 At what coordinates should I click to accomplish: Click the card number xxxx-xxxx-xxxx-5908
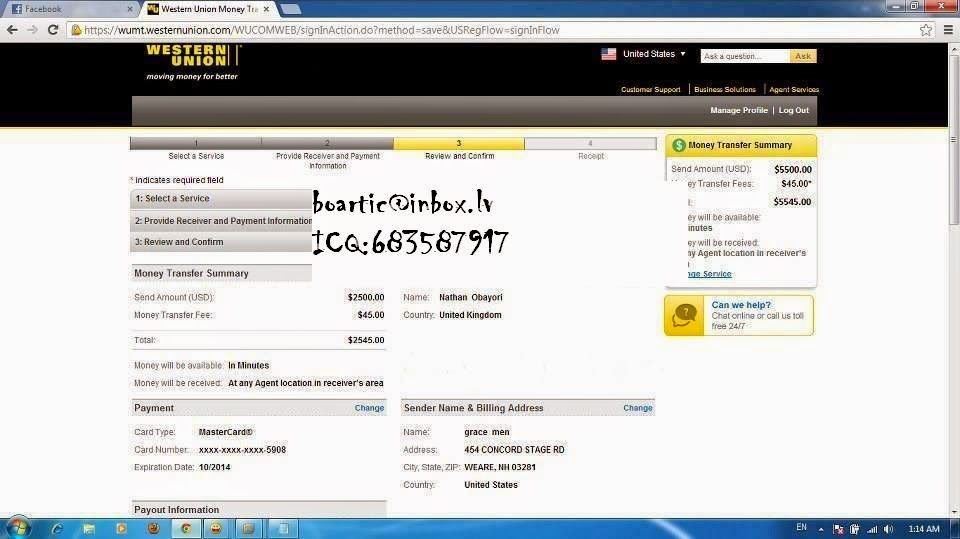[242, 450]
